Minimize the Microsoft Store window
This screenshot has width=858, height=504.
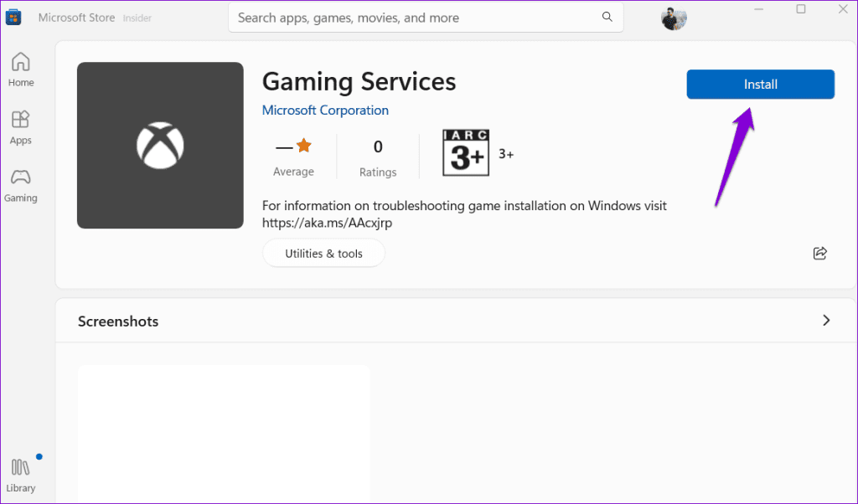[x=758, y=9]
